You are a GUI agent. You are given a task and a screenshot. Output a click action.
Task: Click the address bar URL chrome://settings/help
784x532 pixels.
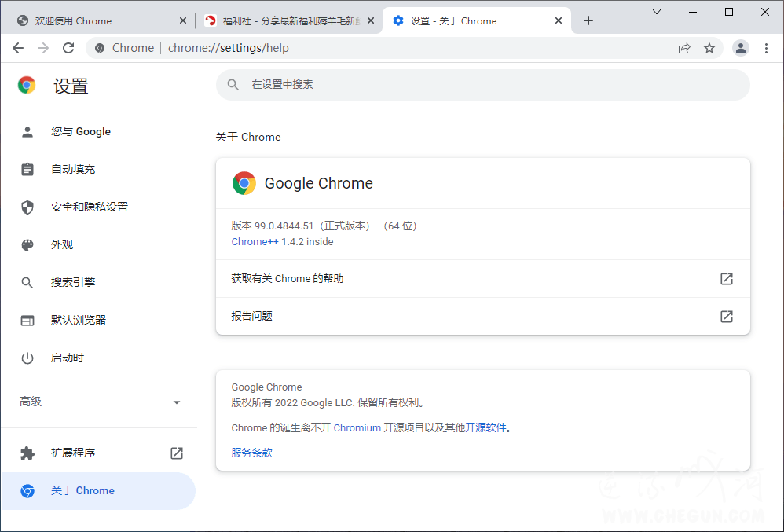click(x=228, y=48)
